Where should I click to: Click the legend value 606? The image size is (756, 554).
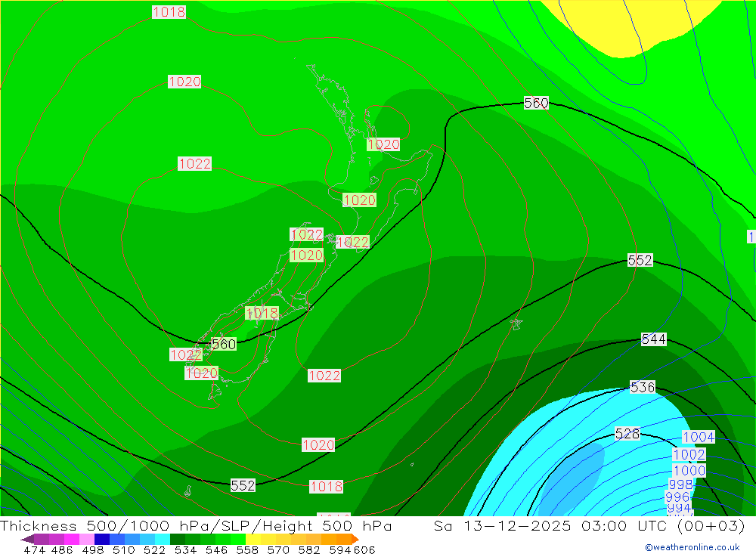[x=364, y=549]
